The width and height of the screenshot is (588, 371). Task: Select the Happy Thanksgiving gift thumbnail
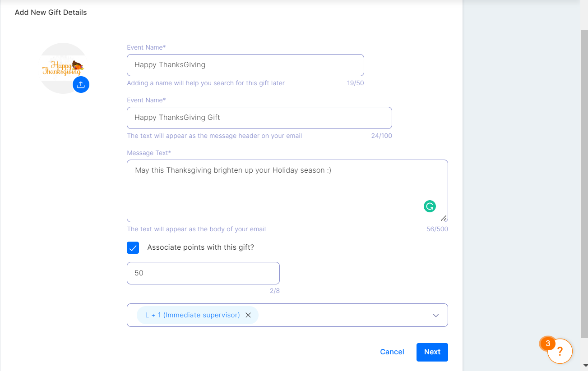tap(63, 69)
